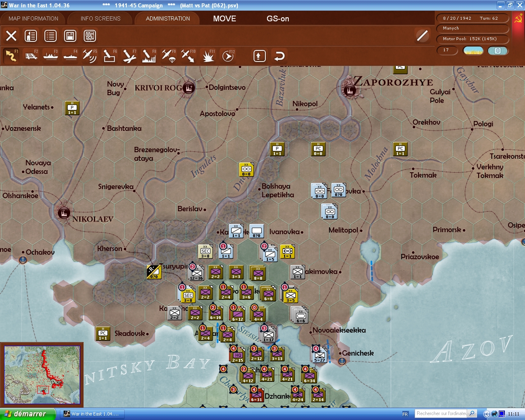This screenshot has width=525, height=420.
Task: Select the 8=8 unit counter
Action: (258, 273)
